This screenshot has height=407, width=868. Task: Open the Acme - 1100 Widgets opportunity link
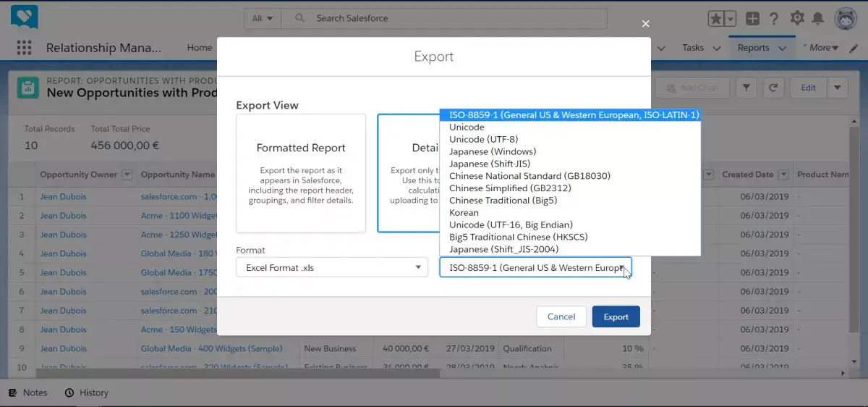click(x=179, y=216)
